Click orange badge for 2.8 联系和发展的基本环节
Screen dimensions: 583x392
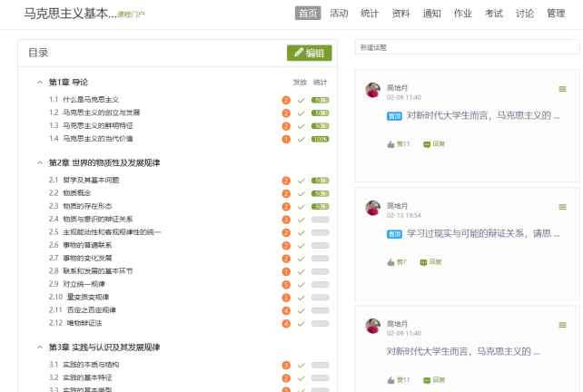(x=286, y=271)
